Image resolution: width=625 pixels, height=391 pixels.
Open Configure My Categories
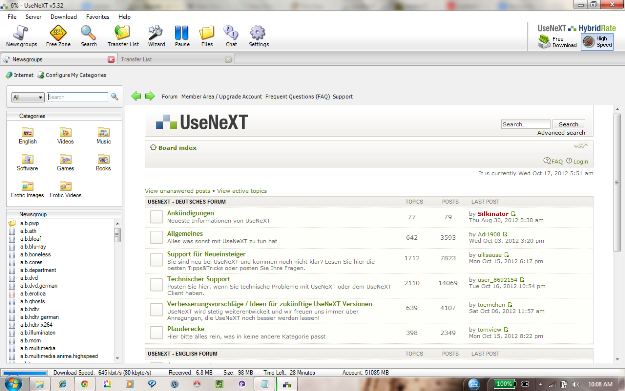tap(72, 75)
